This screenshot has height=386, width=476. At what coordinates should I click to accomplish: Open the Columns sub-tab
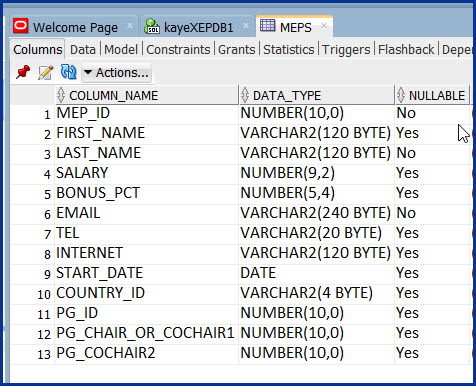[38, 50]
